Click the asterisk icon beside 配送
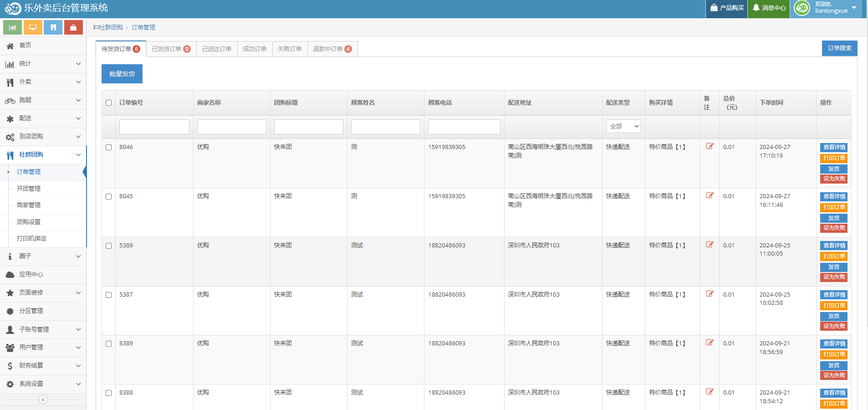This screenshot has width=868, height=410. [10, 118]
